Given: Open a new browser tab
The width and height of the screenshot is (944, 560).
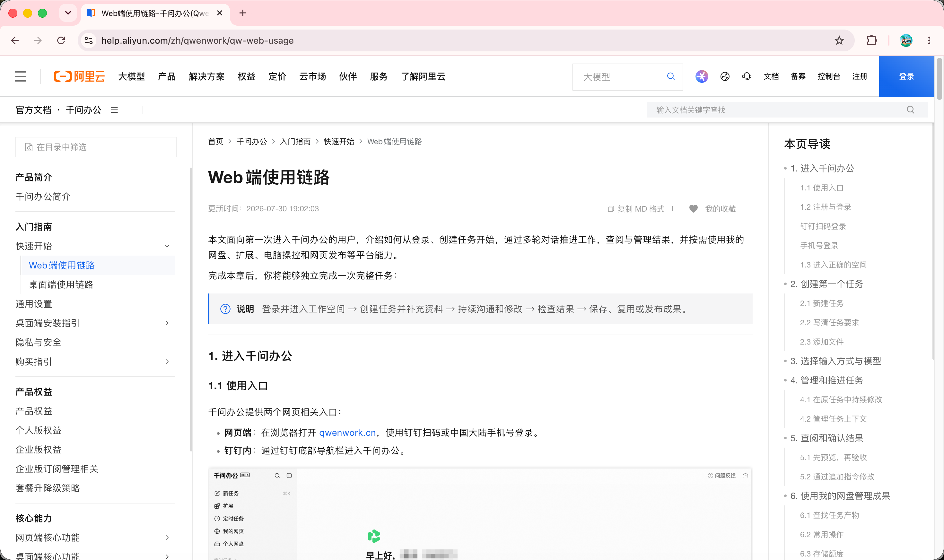Looking at the screenshot, I should point(243,13).
